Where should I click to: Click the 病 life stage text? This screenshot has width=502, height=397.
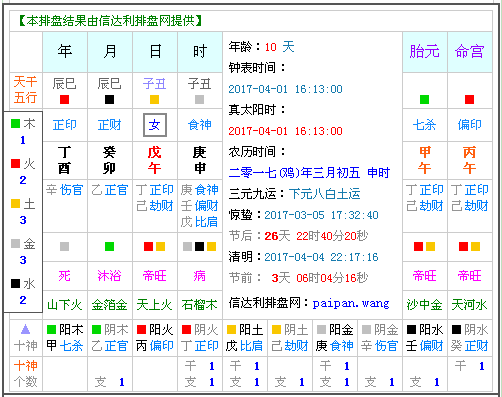[200, 276]
